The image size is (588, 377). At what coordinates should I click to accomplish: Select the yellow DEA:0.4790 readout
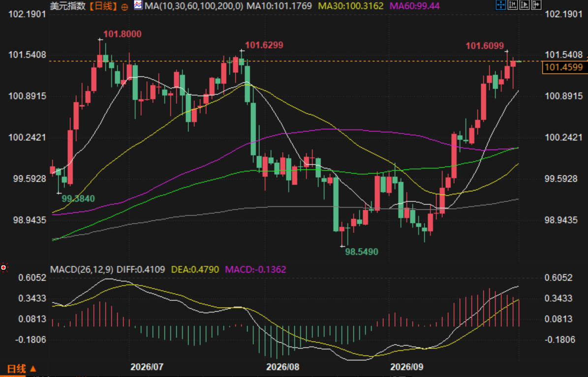click(195, 269)
